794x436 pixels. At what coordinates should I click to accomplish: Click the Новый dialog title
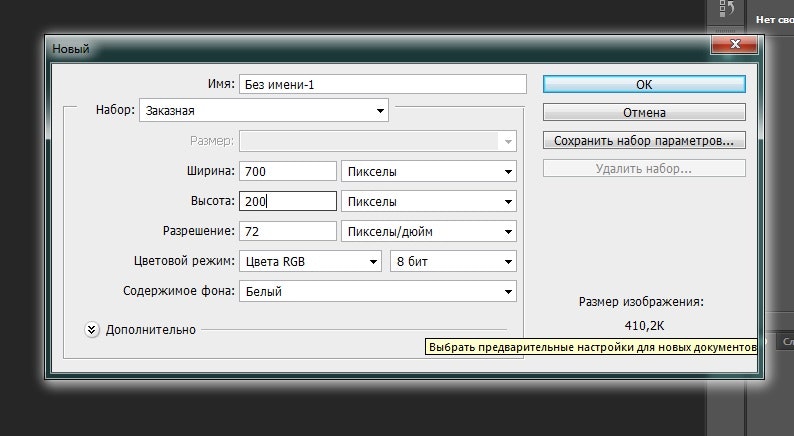pos(71,49)
